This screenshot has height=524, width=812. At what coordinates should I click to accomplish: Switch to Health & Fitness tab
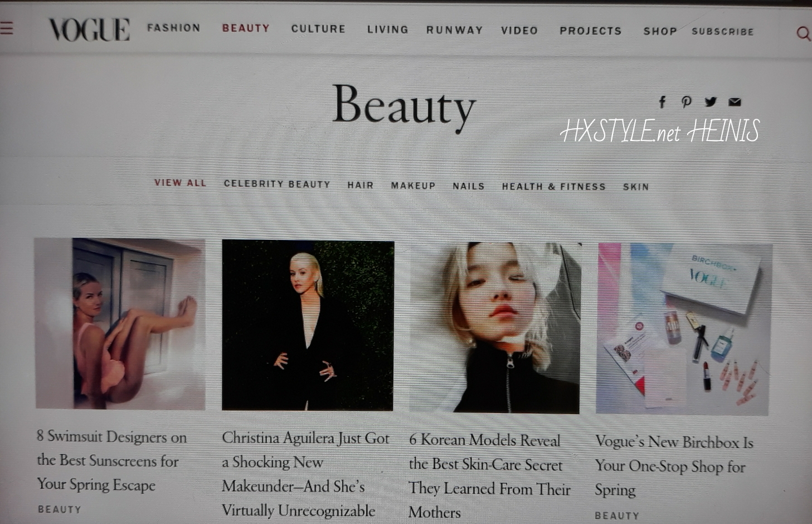click(x=553, y=187)
